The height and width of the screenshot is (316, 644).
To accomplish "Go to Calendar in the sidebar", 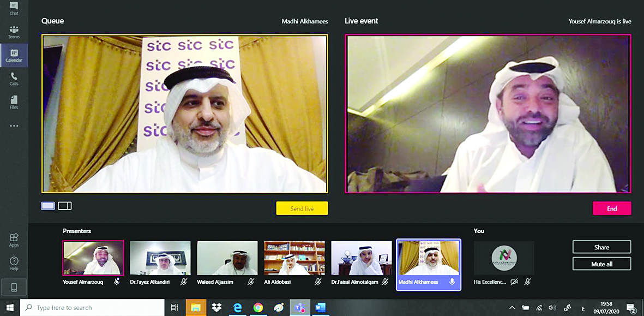I will (14, 55).
